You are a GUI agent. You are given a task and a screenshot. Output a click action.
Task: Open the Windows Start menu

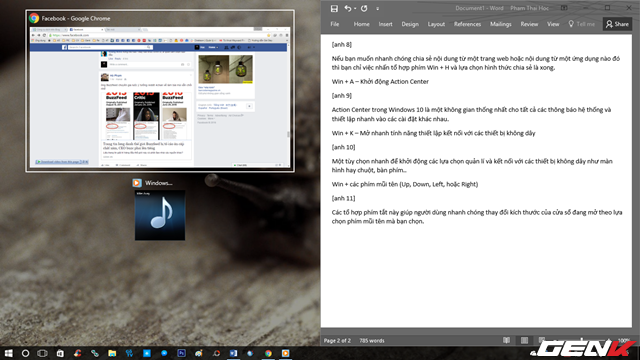(x=8, y=353)
